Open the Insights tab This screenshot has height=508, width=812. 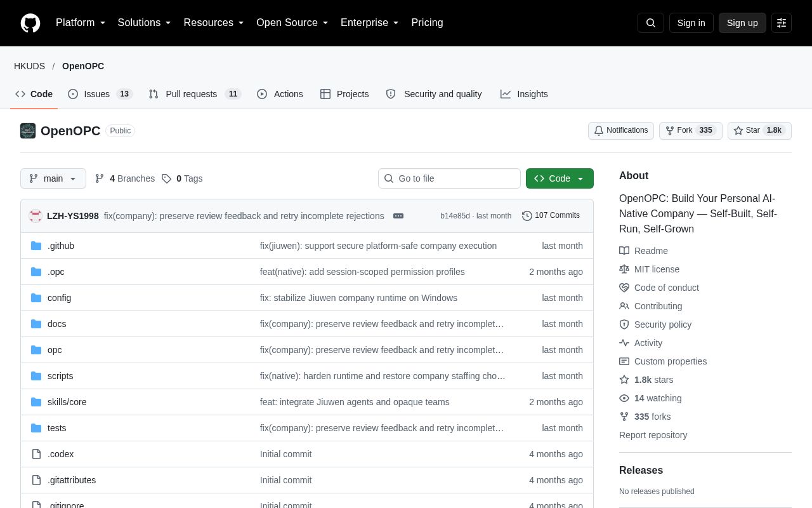(x=524, y=94)
